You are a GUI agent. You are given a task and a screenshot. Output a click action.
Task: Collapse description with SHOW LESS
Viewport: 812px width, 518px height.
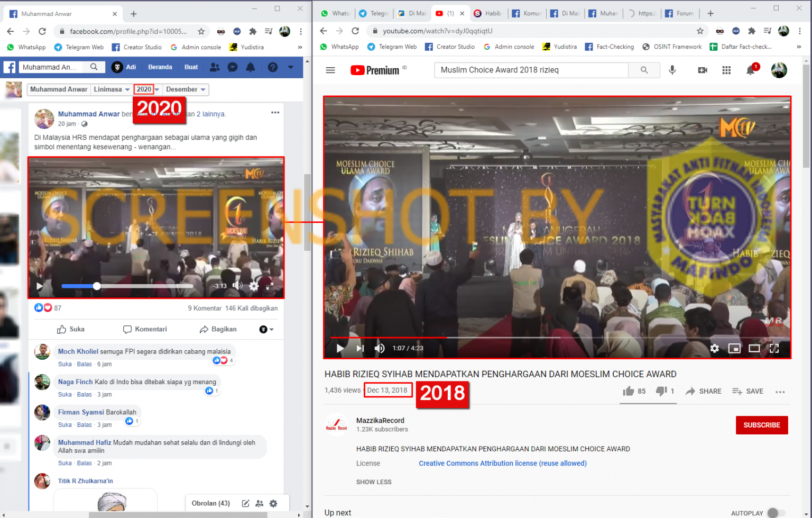click(x=374, y=482)
